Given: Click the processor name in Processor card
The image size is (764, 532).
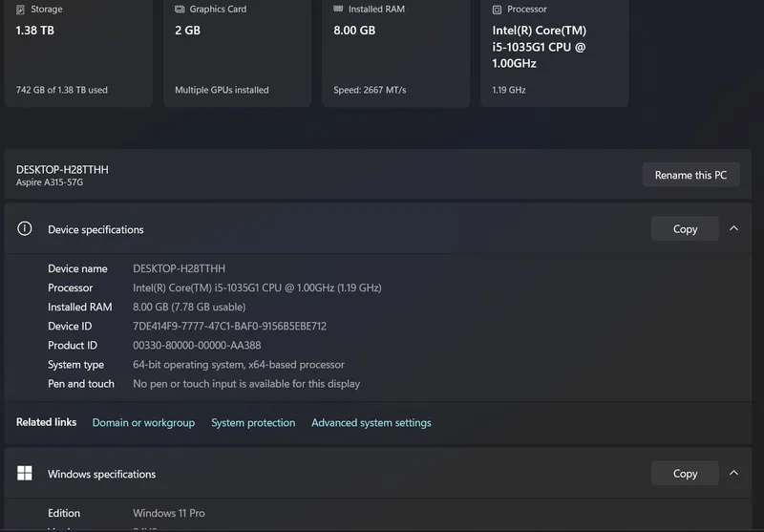Looking at the screenshot, I should pos(540,47).
